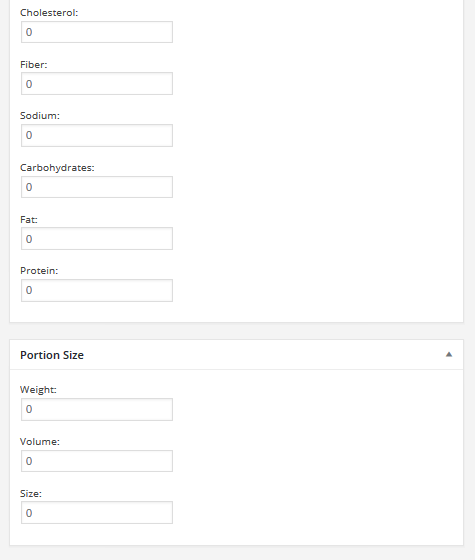Screen dimensions: 475x560
Task: Select the Weight field under Portion Size
Action: point(97,410)
